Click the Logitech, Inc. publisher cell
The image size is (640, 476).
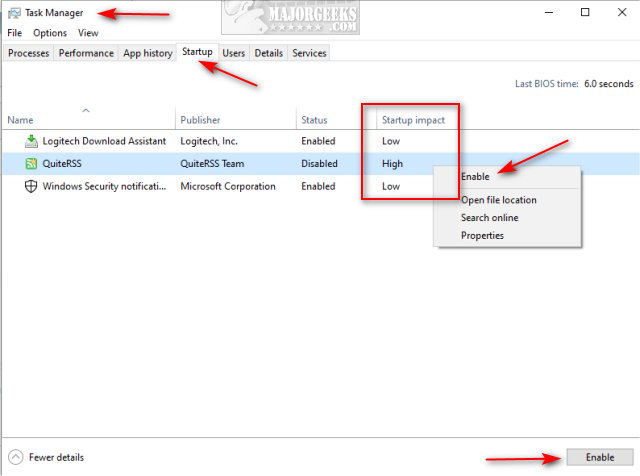209,141
